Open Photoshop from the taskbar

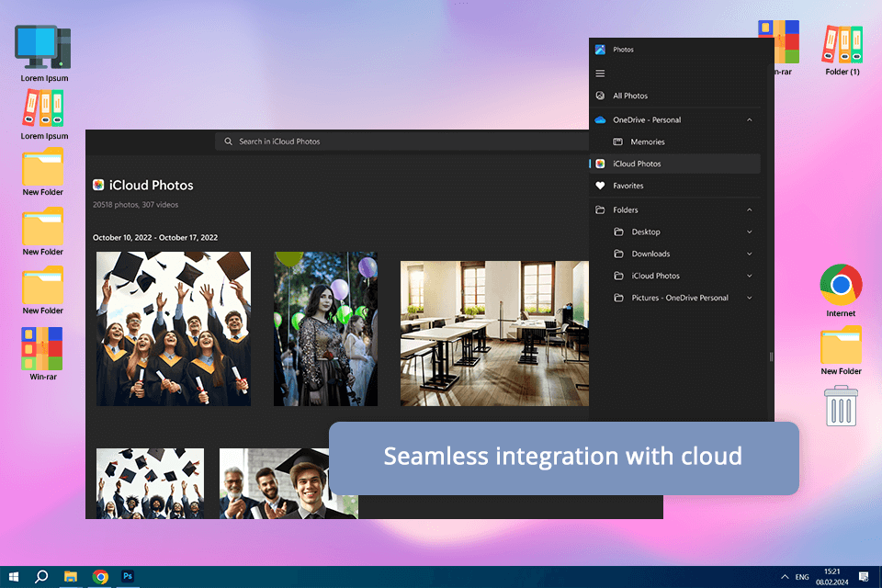128,576
